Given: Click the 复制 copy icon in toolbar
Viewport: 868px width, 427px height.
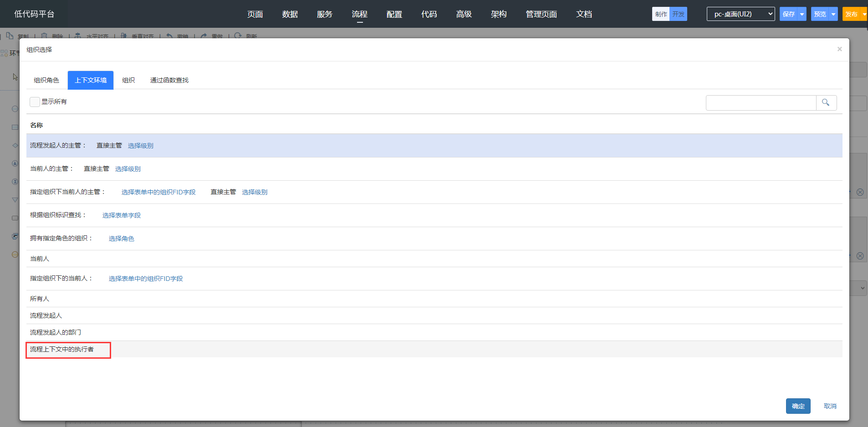Looking at the screenshot, I should pos(10,36).
